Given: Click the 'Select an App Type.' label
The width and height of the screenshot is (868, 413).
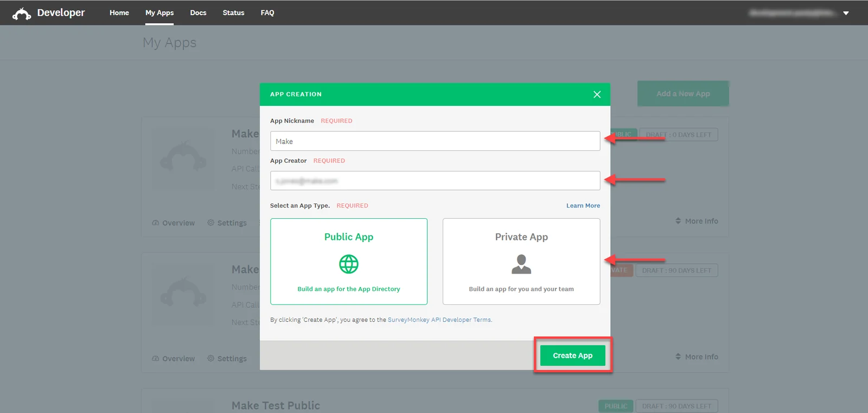Looking at the screenshot, I should pos(300,206).
